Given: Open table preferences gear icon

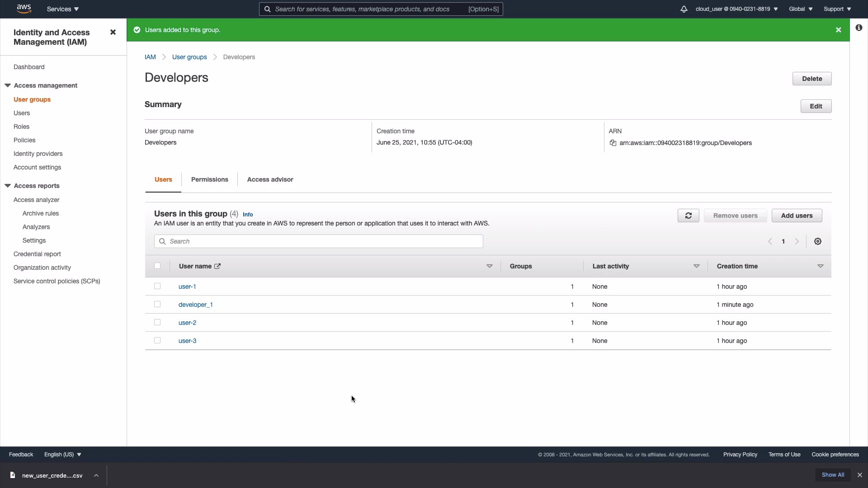Looking at the screenshot, I should (x=817, y=241).
